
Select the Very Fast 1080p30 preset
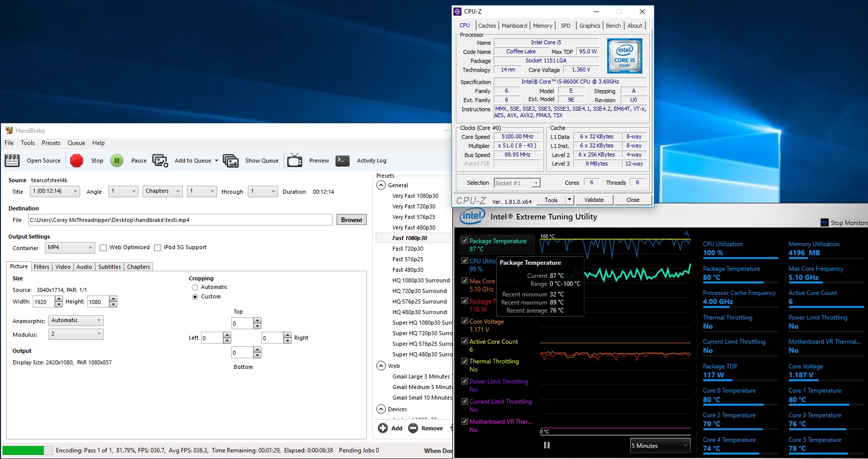[415, 196]
